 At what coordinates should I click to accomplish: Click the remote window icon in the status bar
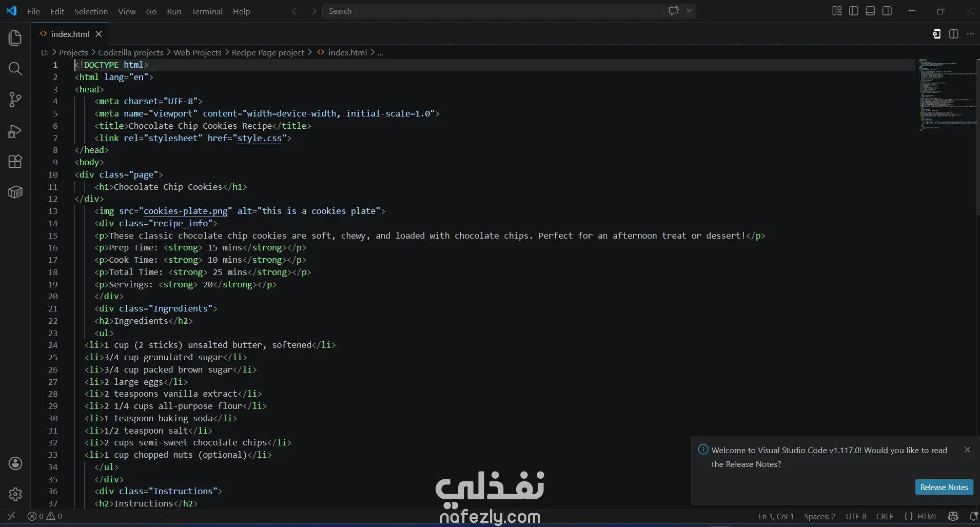click(12, 516)
